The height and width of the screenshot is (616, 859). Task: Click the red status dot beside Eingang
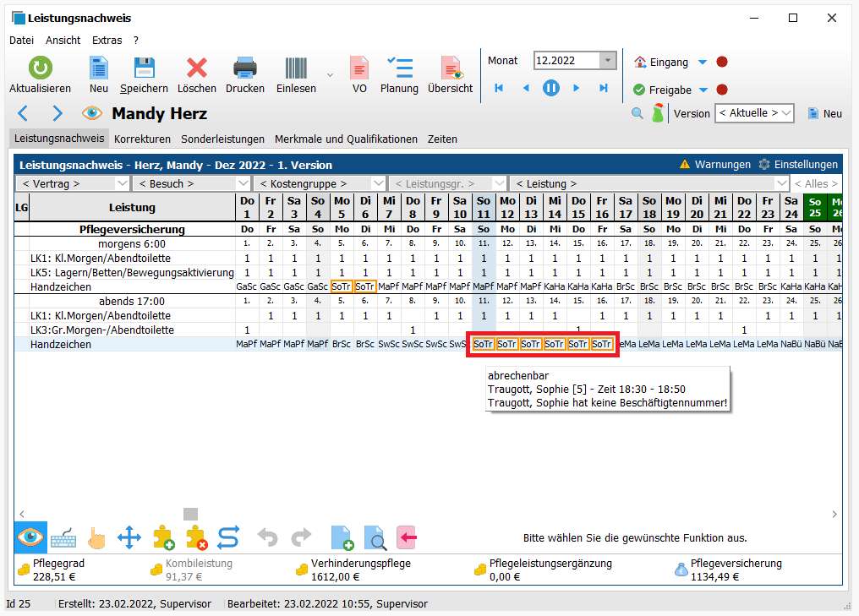[x=722, y=62]
